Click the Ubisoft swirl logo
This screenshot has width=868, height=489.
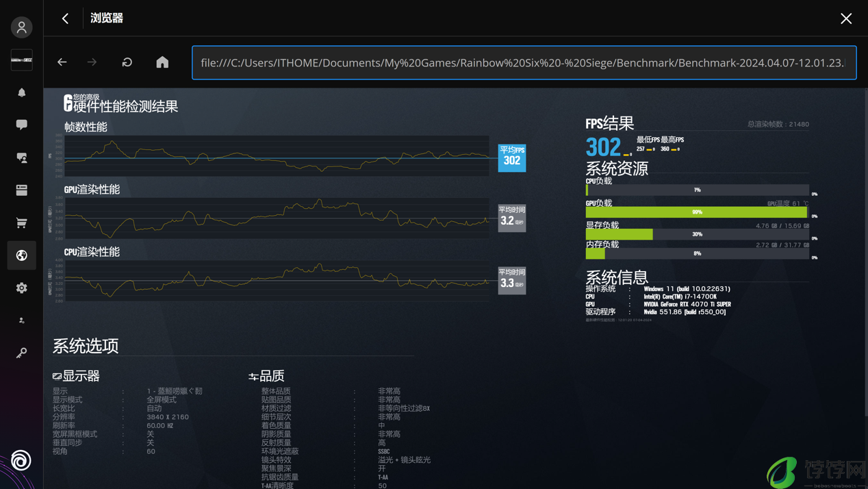tap(21, 460)
